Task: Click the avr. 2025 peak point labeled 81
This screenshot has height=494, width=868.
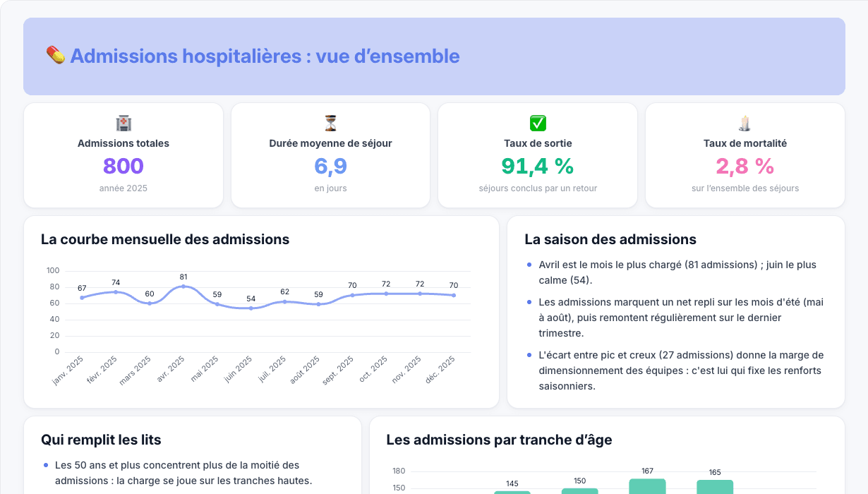Action: point(183,287)
